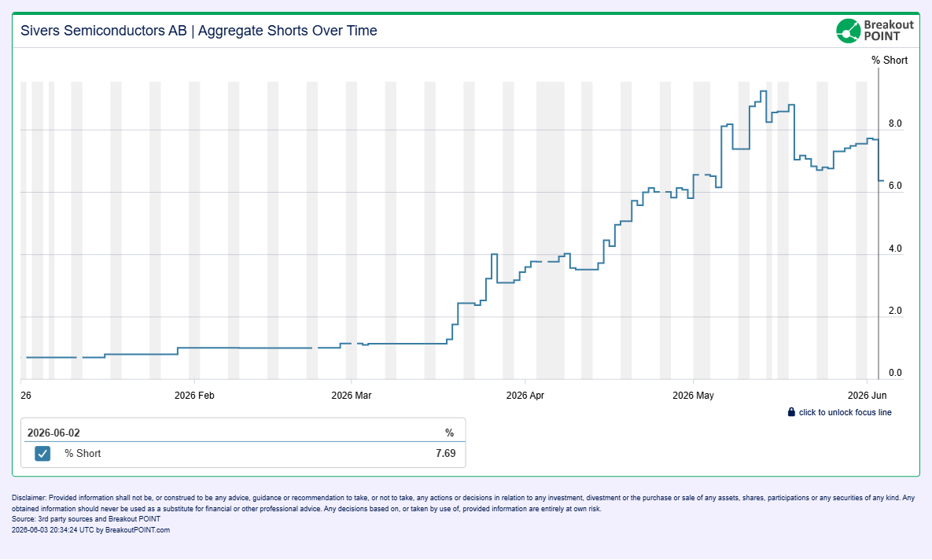Click the % Short legend label
This screenshot has width=932, height=560.
[83, 453]
